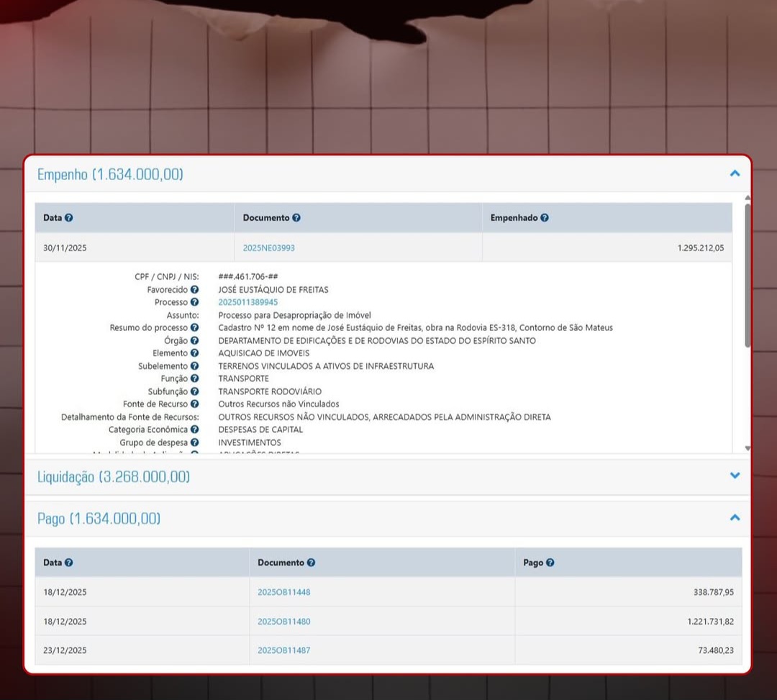The image size is (777, 700).
Task: Open payment document 2025OB11448
Action: (283, 593)
